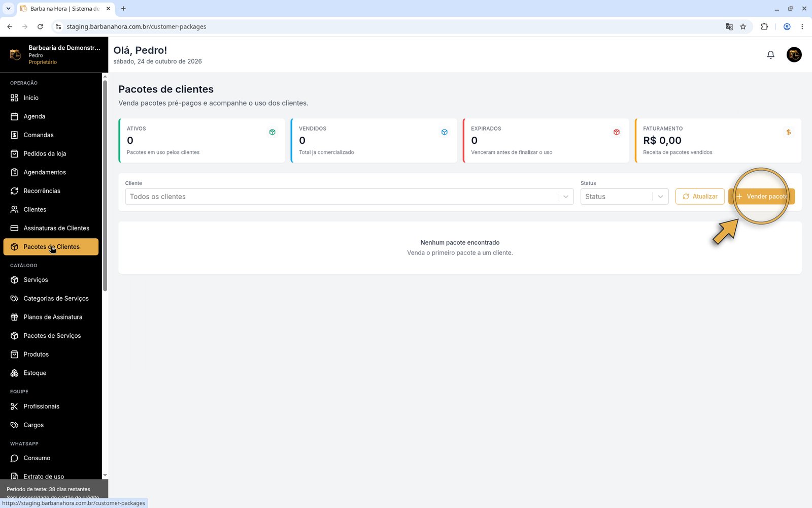Go to Profissionais page
The height and width of the screenshot is (508, 812).
click(51, 406)
